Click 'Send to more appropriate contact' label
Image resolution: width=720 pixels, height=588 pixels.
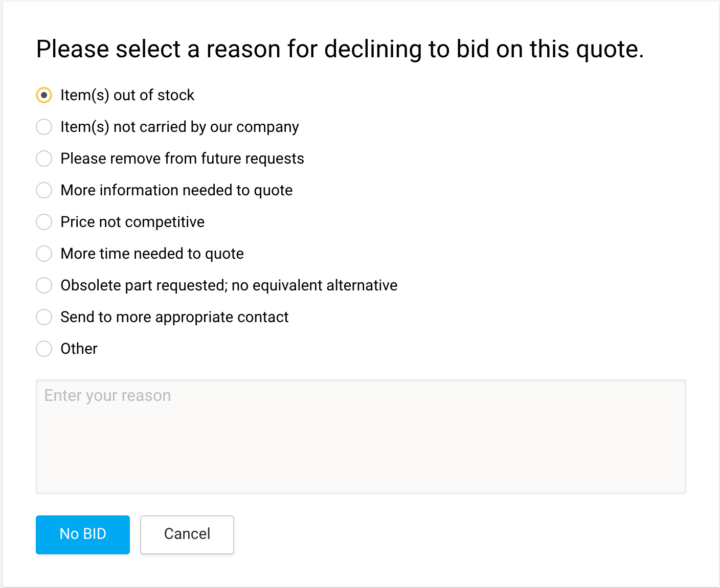(x=174, y=317)
